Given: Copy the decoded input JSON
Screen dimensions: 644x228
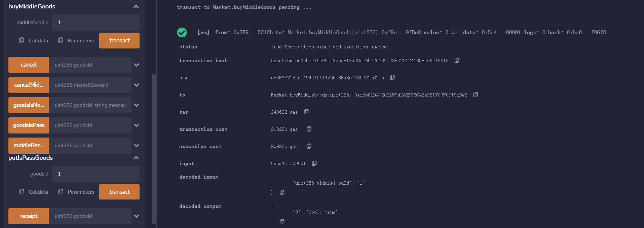Looking at the screenshot, I should (282, 192).
